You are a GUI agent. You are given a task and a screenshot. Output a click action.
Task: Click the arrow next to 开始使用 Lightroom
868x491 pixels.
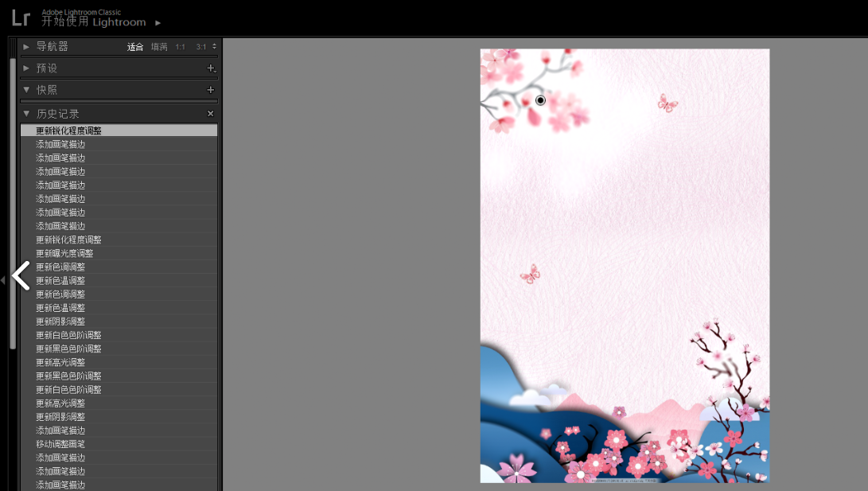[x=158, y=23]
